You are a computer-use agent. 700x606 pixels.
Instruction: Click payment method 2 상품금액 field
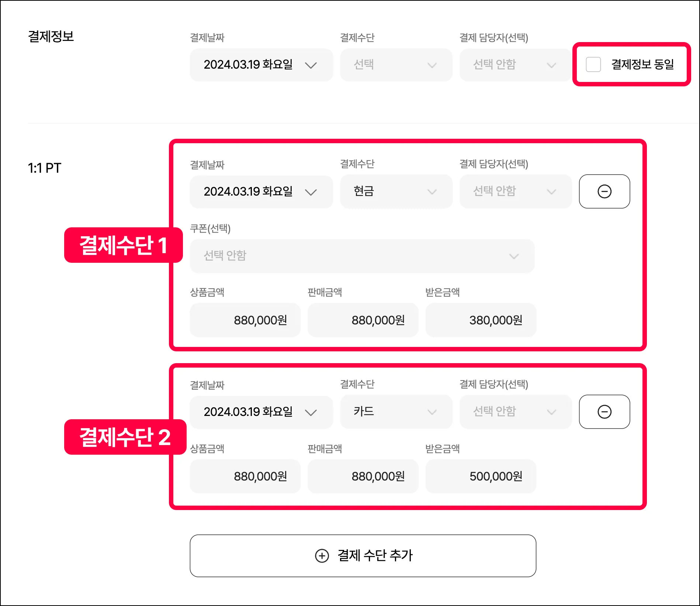tap(245, 476)
